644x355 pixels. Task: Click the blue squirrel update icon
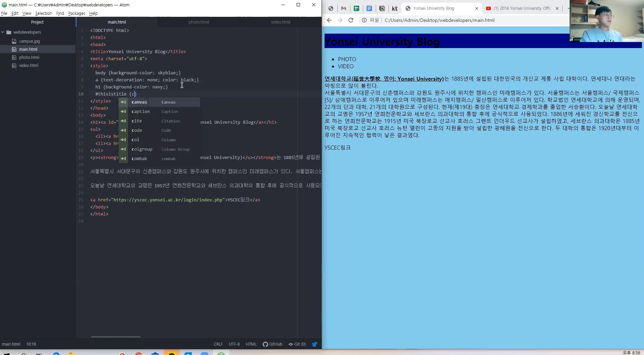point(314,344)
